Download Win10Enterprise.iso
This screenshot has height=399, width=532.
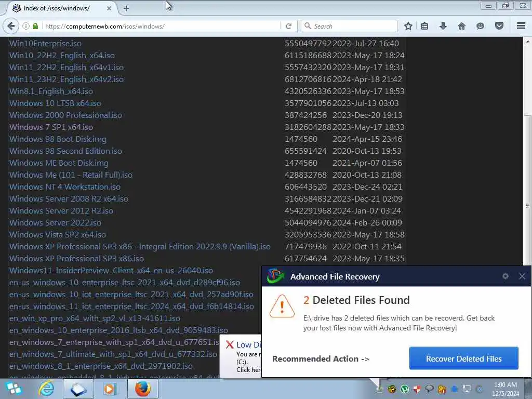pyautogui.click(x=46, y=44)
